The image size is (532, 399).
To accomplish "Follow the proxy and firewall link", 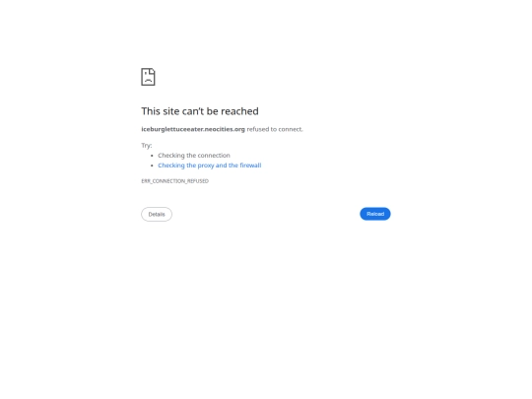I will pyautogui.click(x=209, y=166).
